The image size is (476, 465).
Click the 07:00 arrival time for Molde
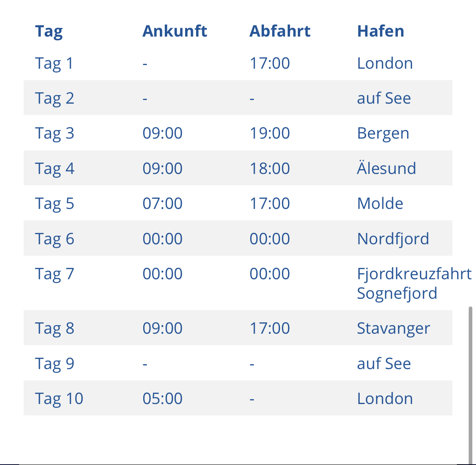pos(162,203)
